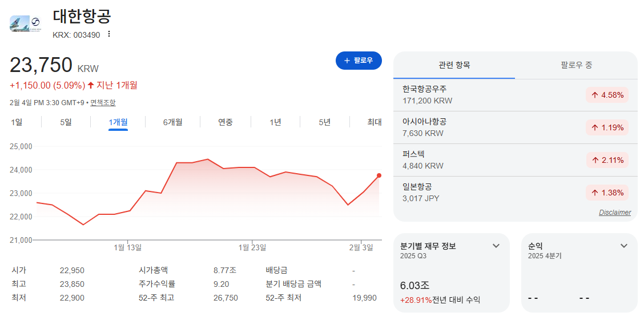Switch chart to 6개월 range

(x=172, y=122)
